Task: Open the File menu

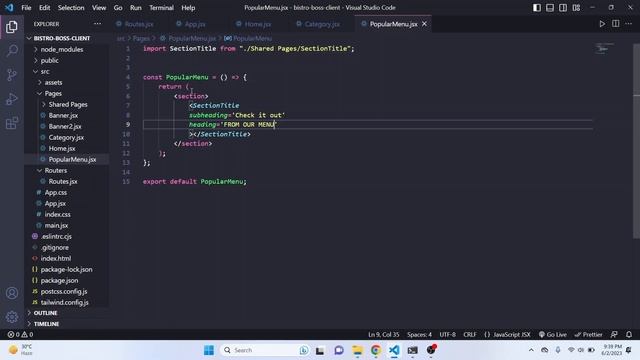Action: point(26,7)
